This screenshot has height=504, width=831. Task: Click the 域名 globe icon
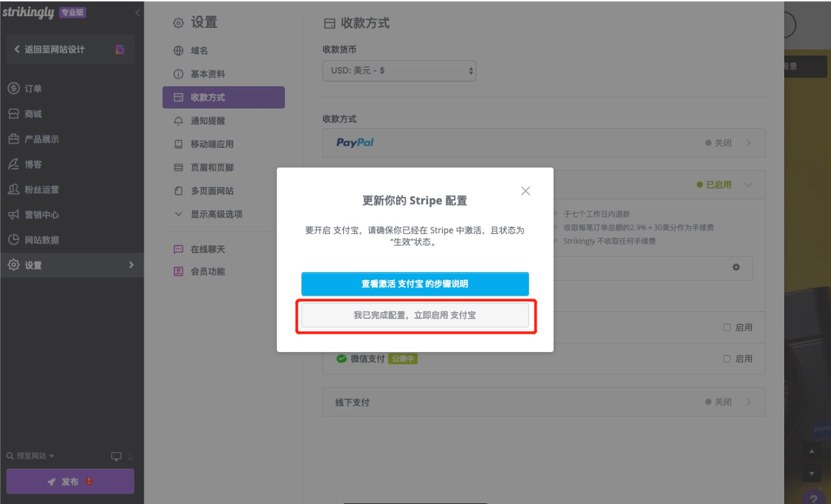178,51
